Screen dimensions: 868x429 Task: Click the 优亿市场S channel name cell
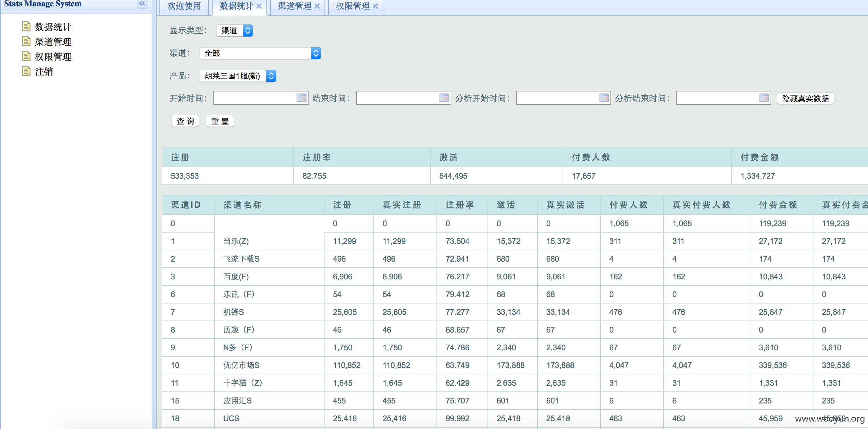(269, 365)
